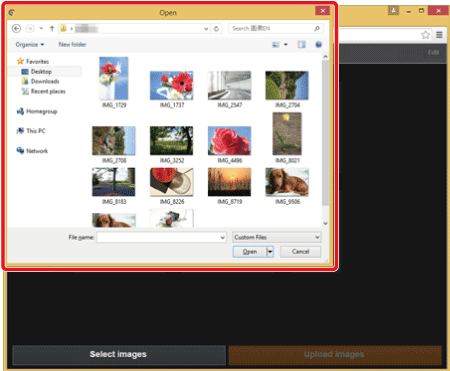Select the IMG_9506 dog thumbnail
Screen dimensions: 450x371
(287, 182)
